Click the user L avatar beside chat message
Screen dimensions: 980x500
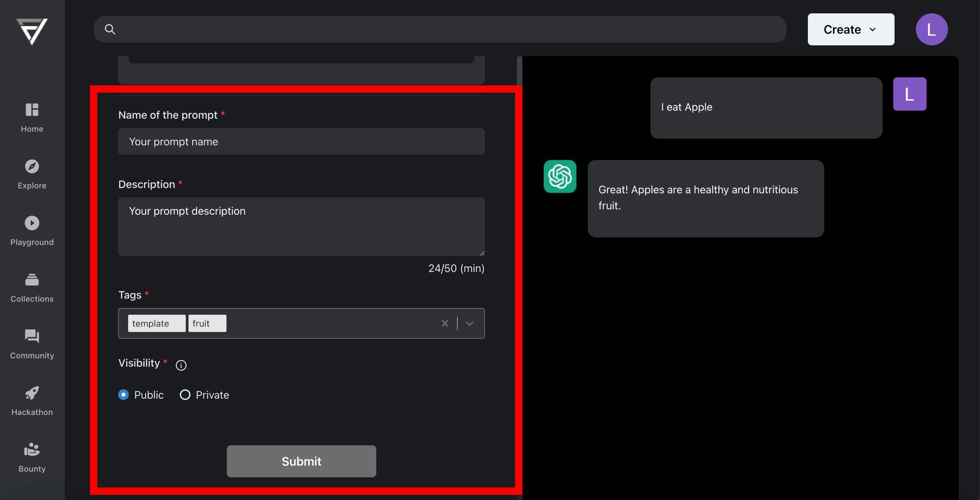point(910,94)
